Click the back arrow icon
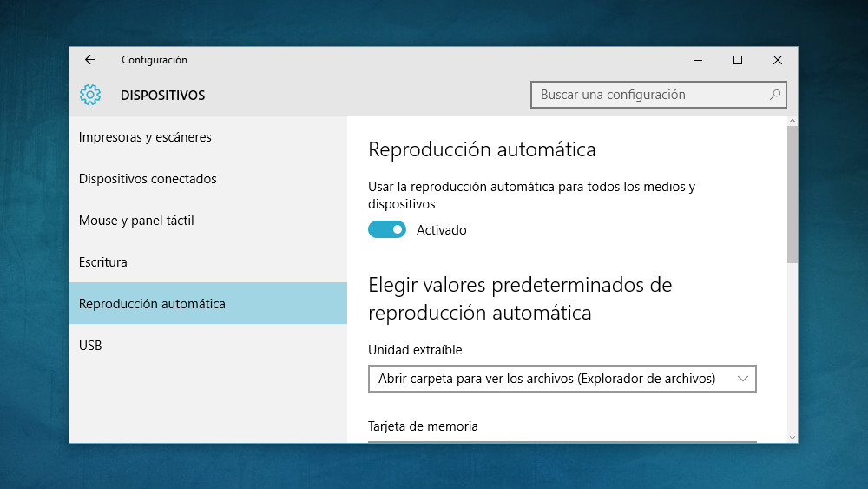Screen dimensions: 868x489 (90, 60)
